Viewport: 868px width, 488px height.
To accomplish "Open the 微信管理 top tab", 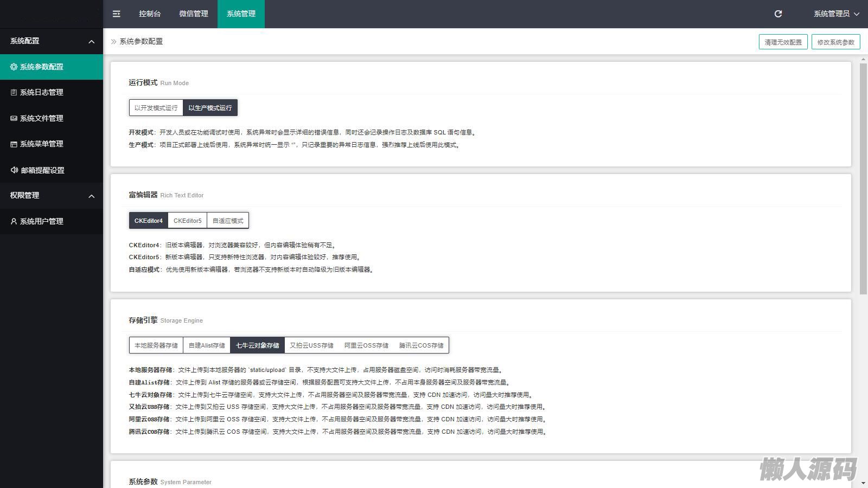I will 194,14.
